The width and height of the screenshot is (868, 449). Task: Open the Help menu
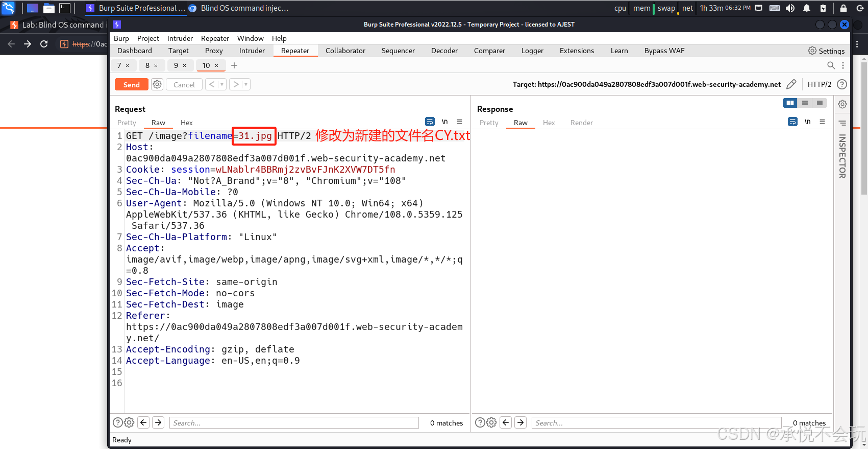pyautogui.click(x=279, y=38)
